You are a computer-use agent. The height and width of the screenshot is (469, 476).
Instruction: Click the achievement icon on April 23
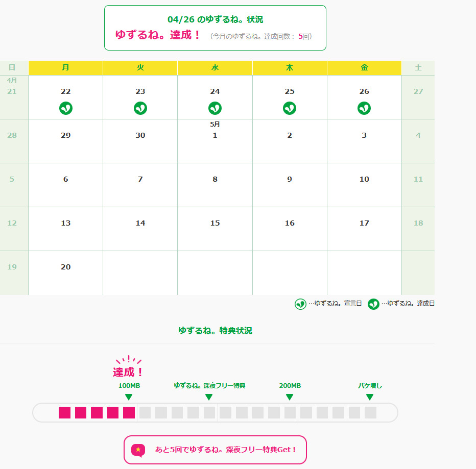140,108
